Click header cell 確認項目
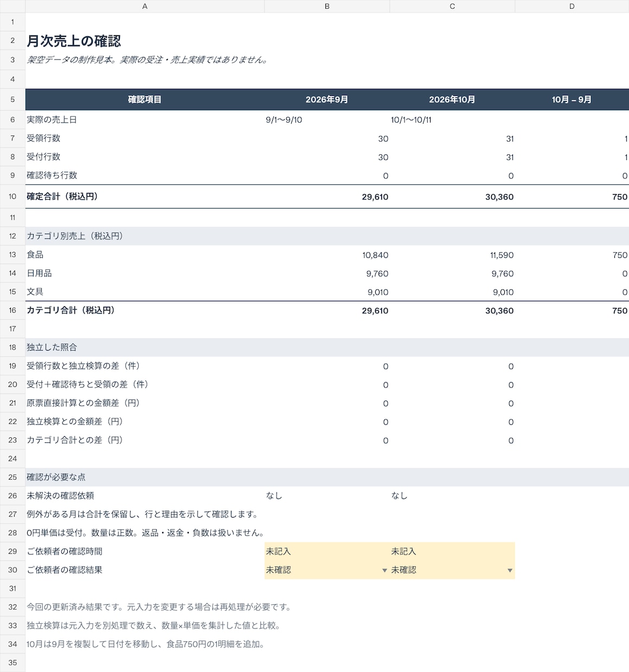The width and height of the screenshot is (629, 672). point(145,99)
